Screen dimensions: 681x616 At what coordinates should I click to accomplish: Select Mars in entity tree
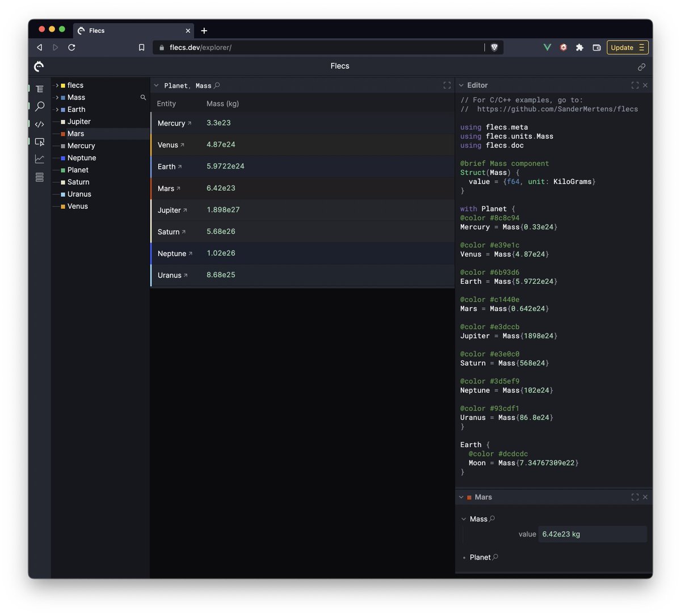tap(75, 133)
